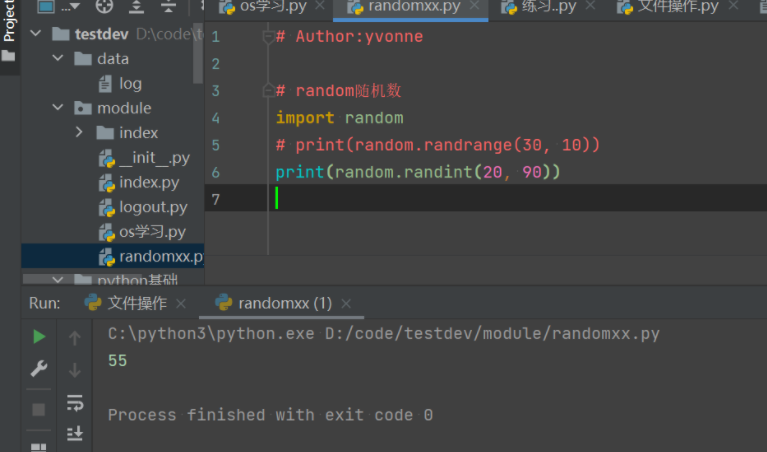Collapse the data folder
This screenshot has height=452, width=767.
click(x=58, y=59)
